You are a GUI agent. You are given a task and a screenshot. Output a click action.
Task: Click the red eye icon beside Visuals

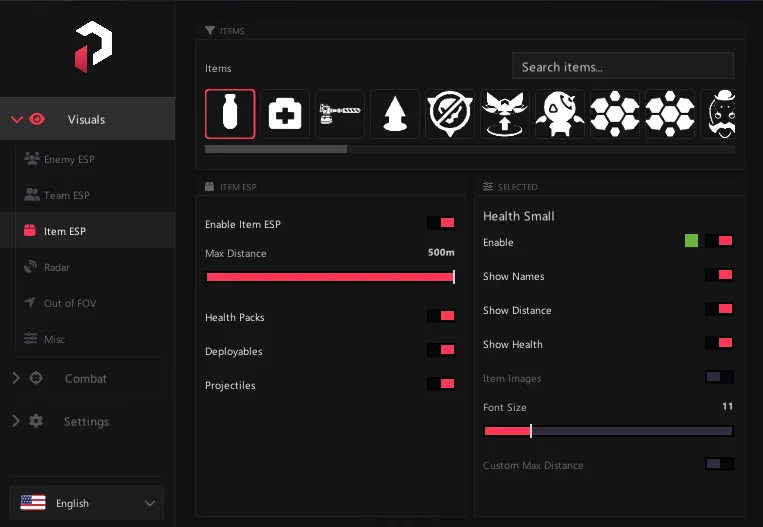(37, 119)
